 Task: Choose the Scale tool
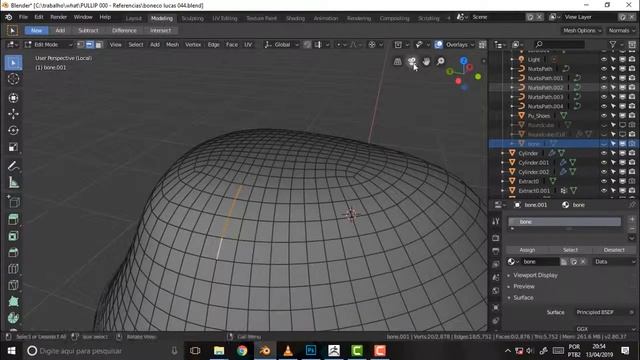13,147
